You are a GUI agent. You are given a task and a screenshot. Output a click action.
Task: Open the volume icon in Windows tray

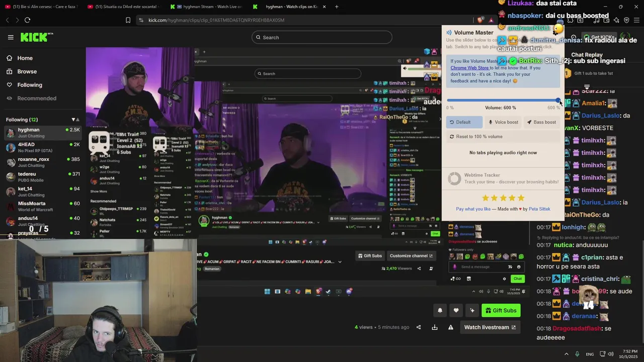click(611, 354)
